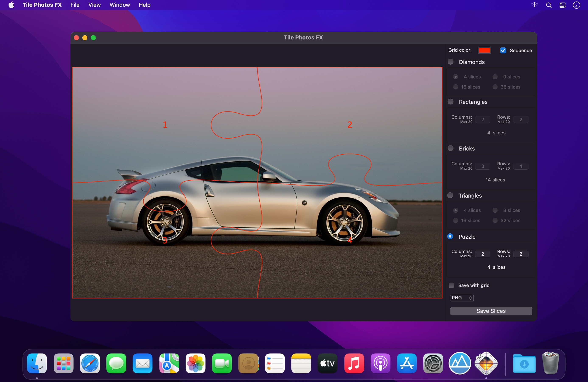Open Tile Photos FX icon in dock
Image resolution: width=588 pixels, height=382 pixels.
click(x=486, y=363)
